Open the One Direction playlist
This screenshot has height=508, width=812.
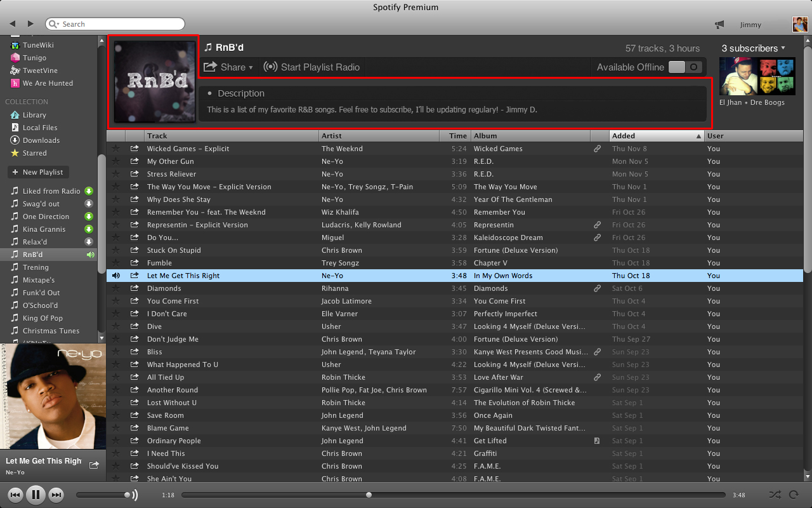point(46,217)
